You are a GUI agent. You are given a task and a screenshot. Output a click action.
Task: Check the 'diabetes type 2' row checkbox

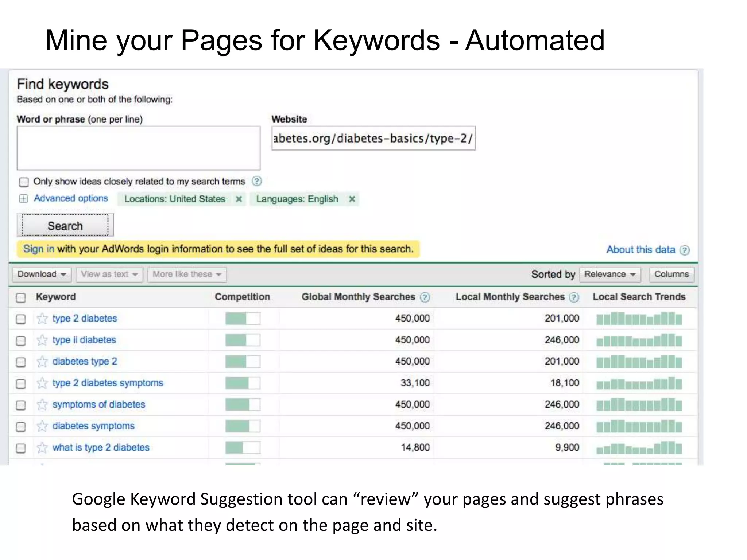pos(21,362)
